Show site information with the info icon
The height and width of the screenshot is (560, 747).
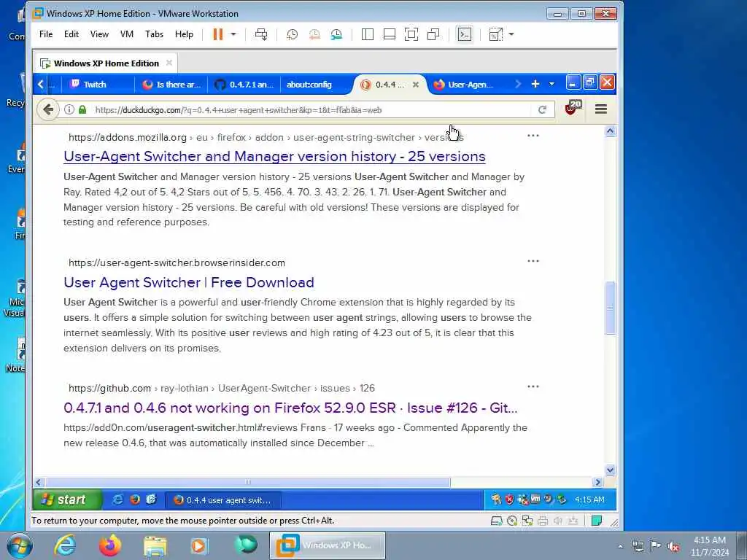69,109
